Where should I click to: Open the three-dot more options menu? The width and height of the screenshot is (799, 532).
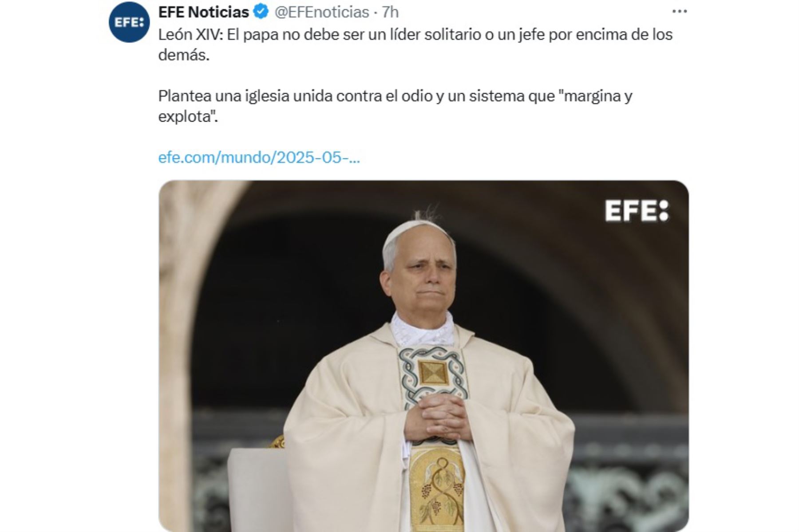click(x=679, y=12)
